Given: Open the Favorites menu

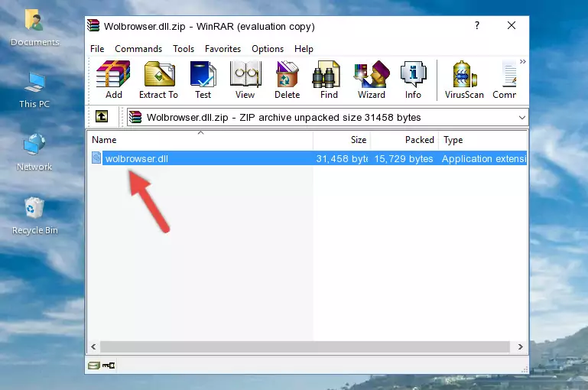Looking at the screenshot, I should tap(223, 49).
